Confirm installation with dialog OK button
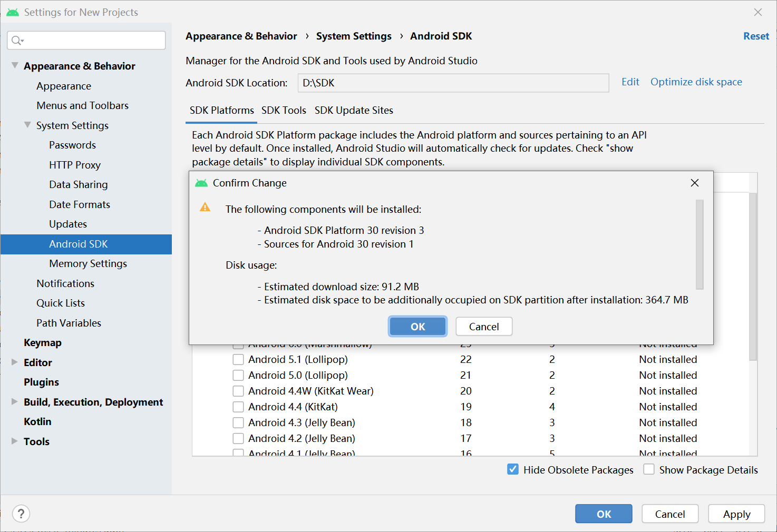 click(x=418, y=327)
